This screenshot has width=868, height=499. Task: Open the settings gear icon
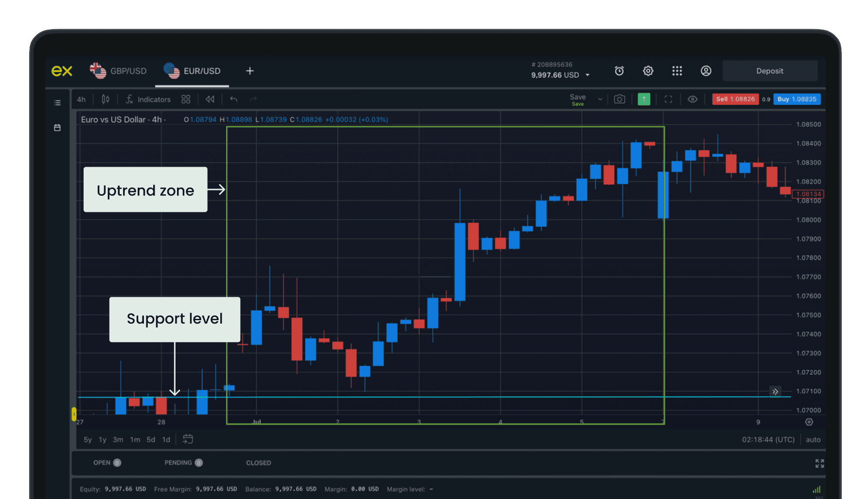[x=648, y=71]
